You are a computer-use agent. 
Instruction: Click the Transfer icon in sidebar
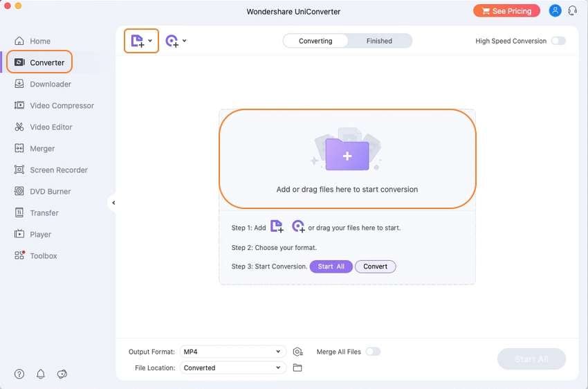point(19,212)
